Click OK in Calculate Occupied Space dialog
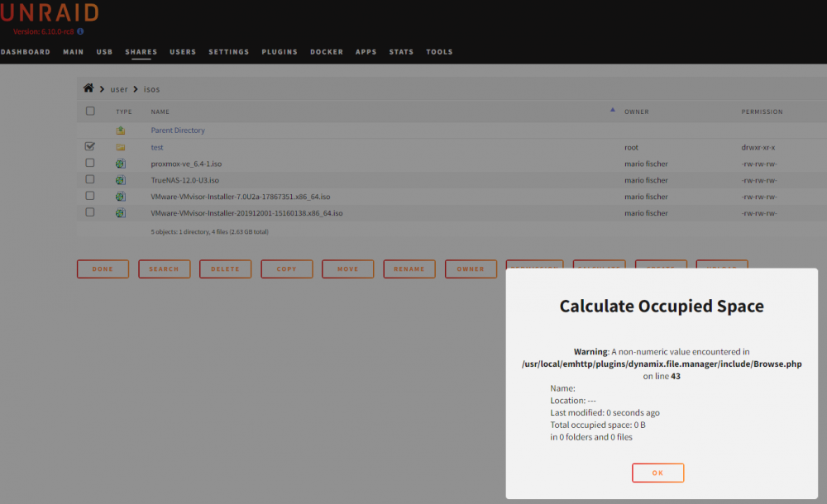The image size is (827, 504). coord(657,473)
